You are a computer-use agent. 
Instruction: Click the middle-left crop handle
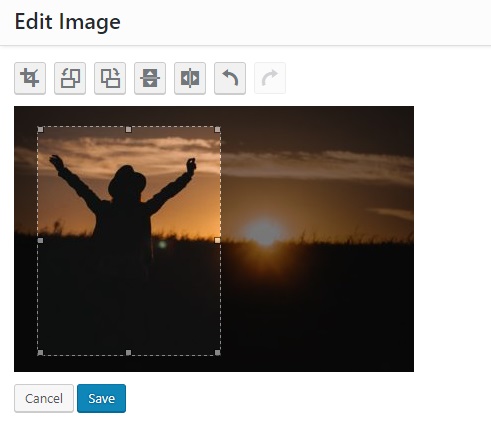coord(40,240)
